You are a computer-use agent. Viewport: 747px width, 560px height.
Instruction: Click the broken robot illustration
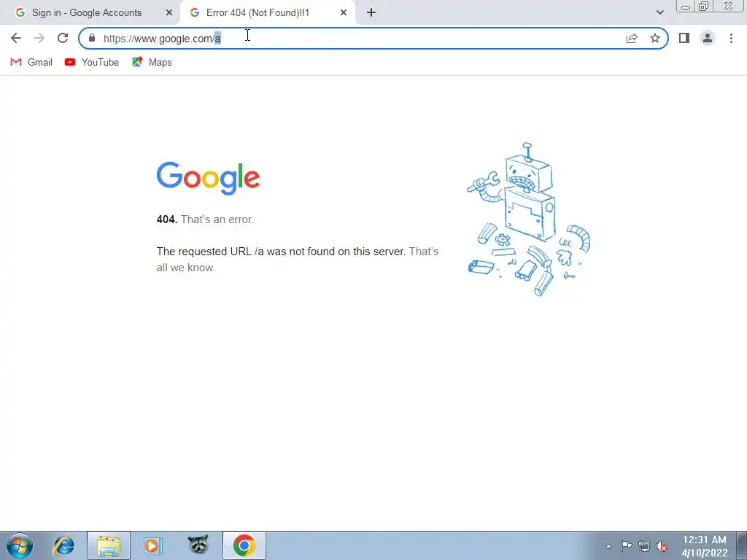(x=528, y=219)
